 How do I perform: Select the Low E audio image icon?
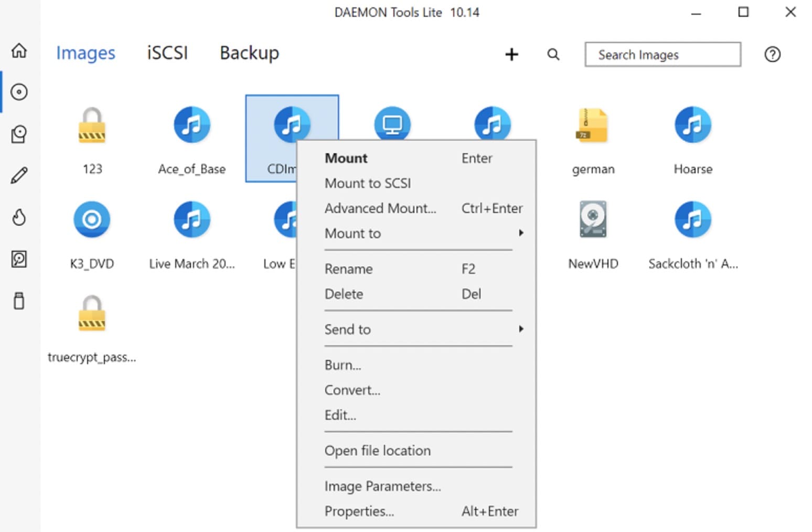(285, 219)
